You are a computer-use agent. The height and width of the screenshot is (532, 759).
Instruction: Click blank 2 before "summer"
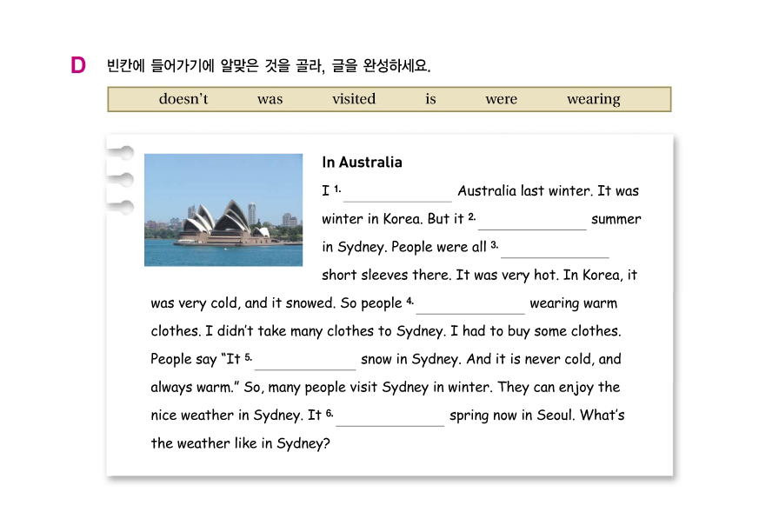click(532, 221)
